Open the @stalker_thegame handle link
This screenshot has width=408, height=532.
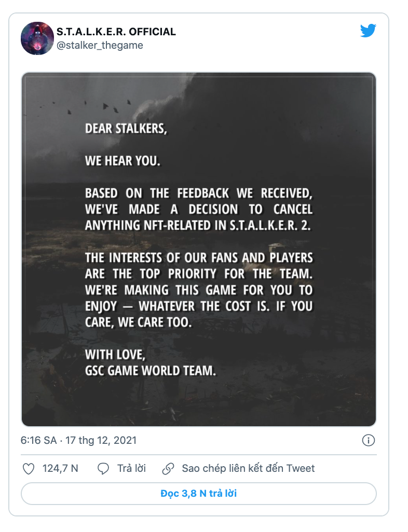pyautogui.click(x=100, y=46)
